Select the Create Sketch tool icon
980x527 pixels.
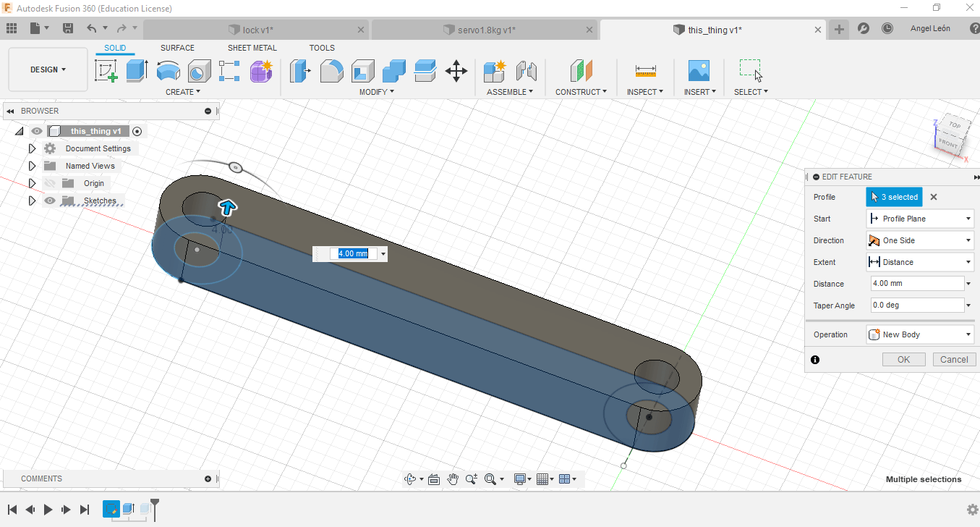click(x=106, y=71)
